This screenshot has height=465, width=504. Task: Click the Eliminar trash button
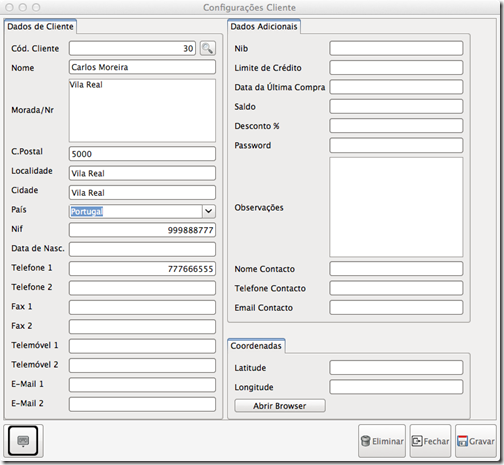[382, 441]
